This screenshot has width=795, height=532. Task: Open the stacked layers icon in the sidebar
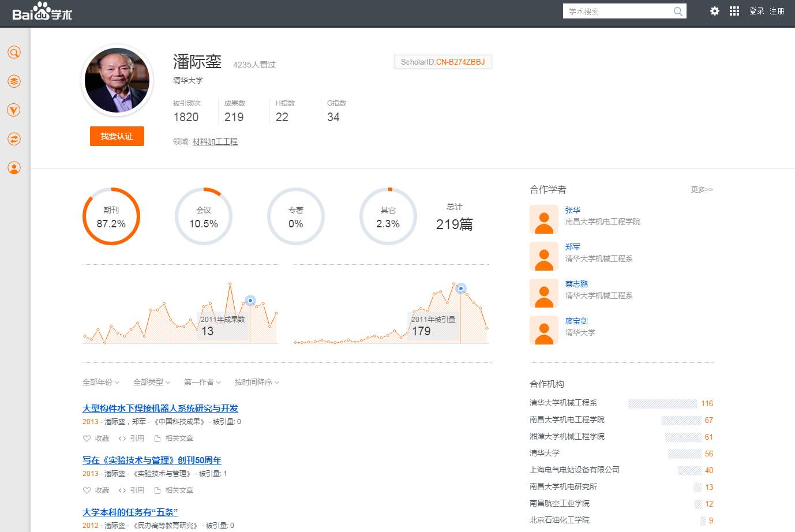coord(14,81)
